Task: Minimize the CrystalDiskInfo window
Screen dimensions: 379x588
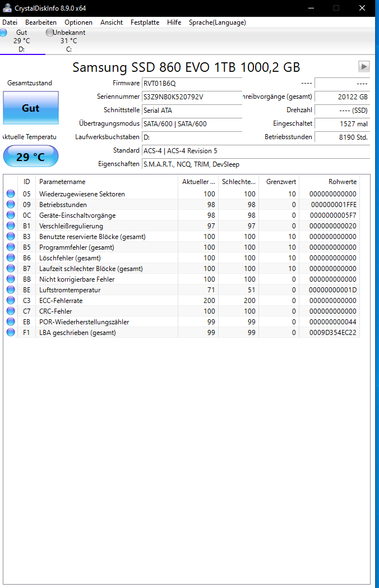Action: tap(311, 8)
